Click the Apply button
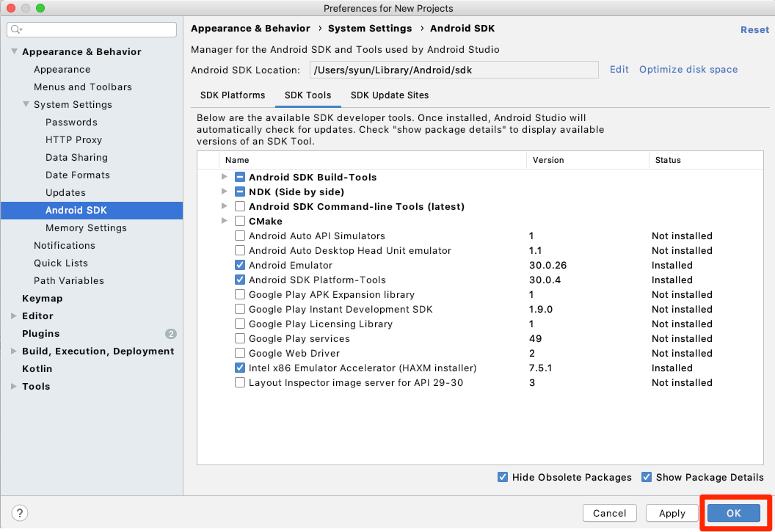This screenshot has height=532, width=775. (672, 514)
